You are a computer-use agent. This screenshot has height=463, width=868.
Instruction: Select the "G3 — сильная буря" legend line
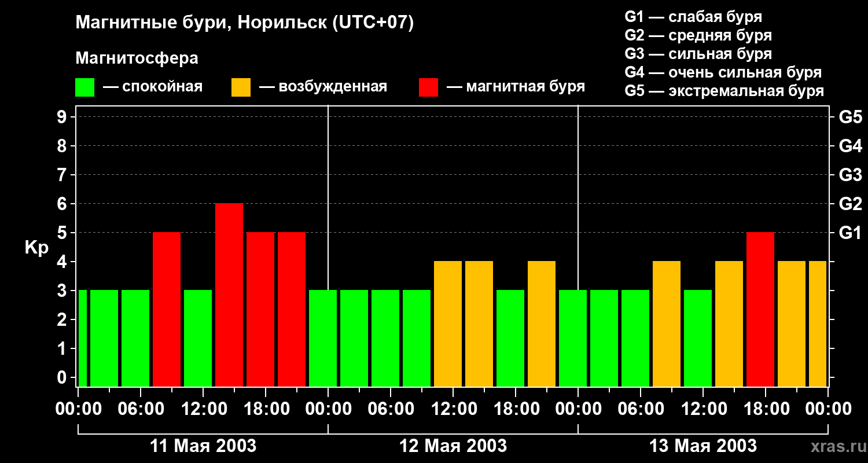(698, 54)
